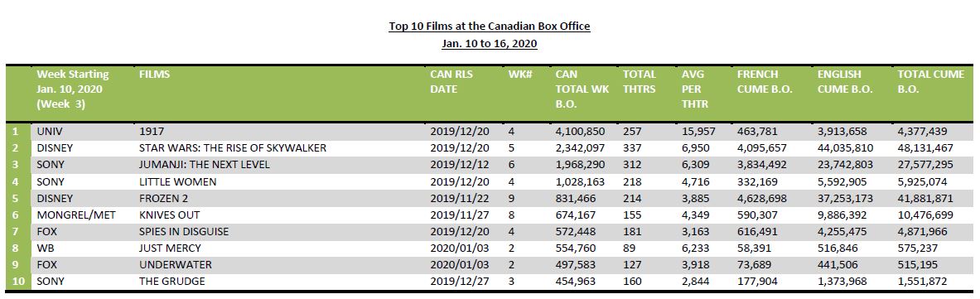
Task: Click rank number 10 for THE GRUDGE
Action: 18,282
